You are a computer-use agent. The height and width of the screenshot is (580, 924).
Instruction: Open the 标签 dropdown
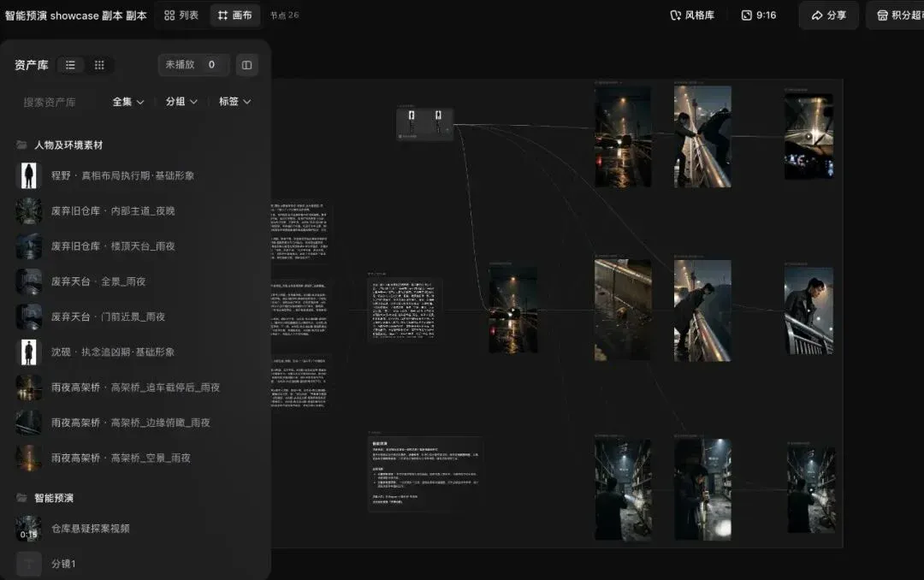(x=234, y=102)
